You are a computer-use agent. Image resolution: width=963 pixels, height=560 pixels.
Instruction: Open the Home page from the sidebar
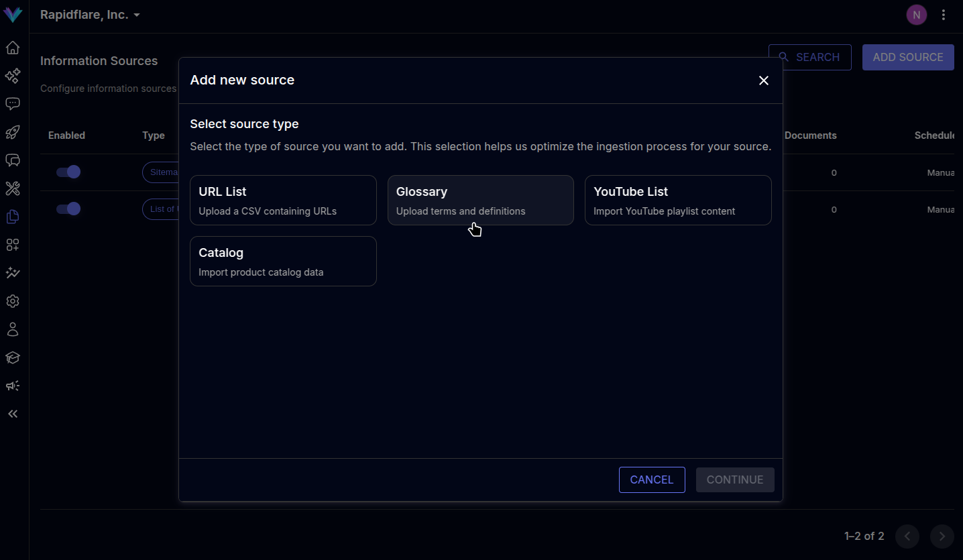(12, 48)
